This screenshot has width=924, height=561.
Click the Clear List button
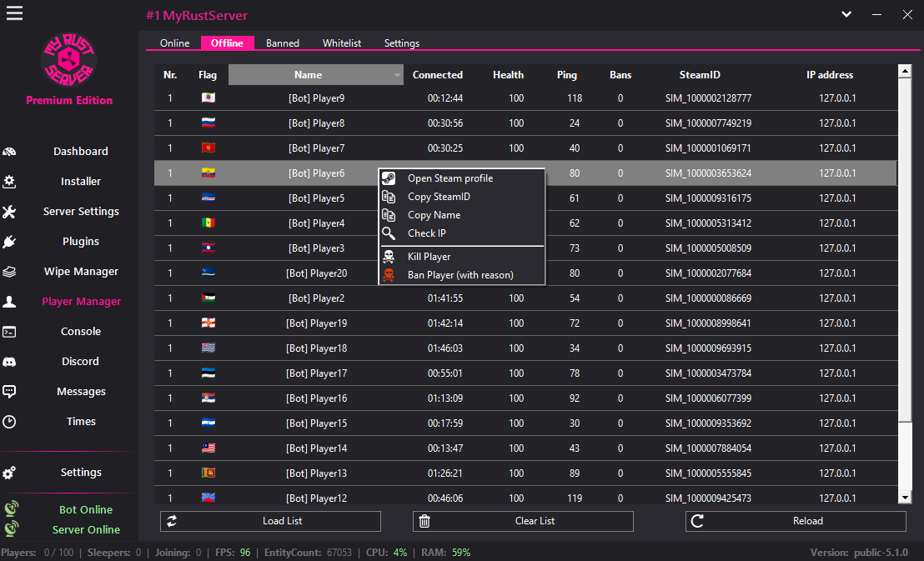(523, 521)
